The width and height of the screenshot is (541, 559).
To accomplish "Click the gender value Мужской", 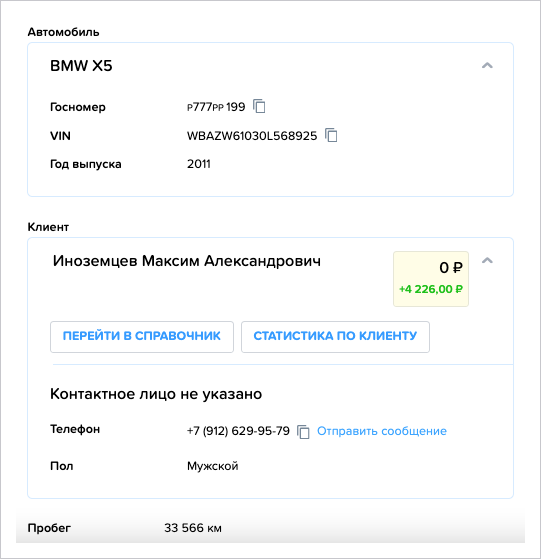I will (x=213, y=466).
